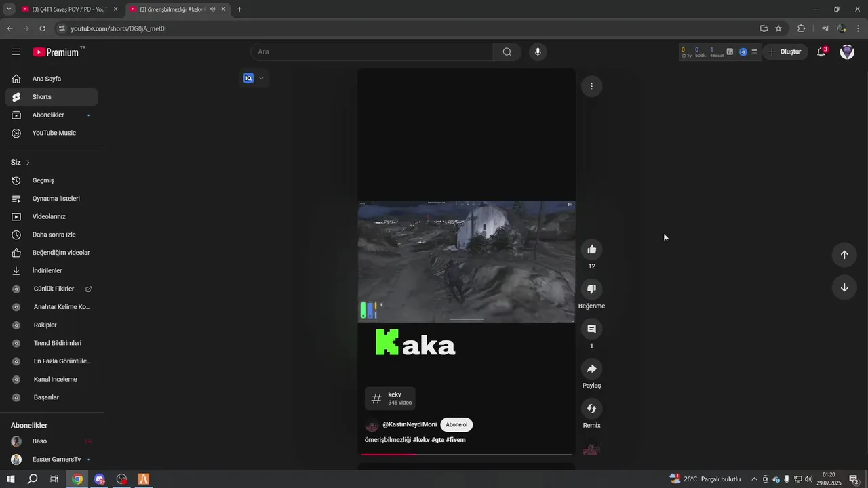Viewport: 868px width, 488px height.
Task: Install app icon in address bar
Action: coord(764,28)
